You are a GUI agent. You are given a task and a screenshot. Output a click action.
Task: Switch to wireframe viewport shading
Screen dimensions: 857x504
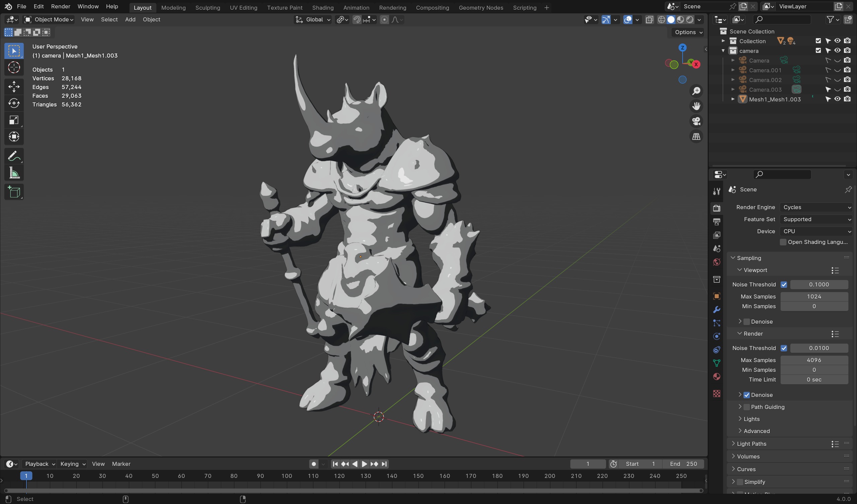pos(661,20)
